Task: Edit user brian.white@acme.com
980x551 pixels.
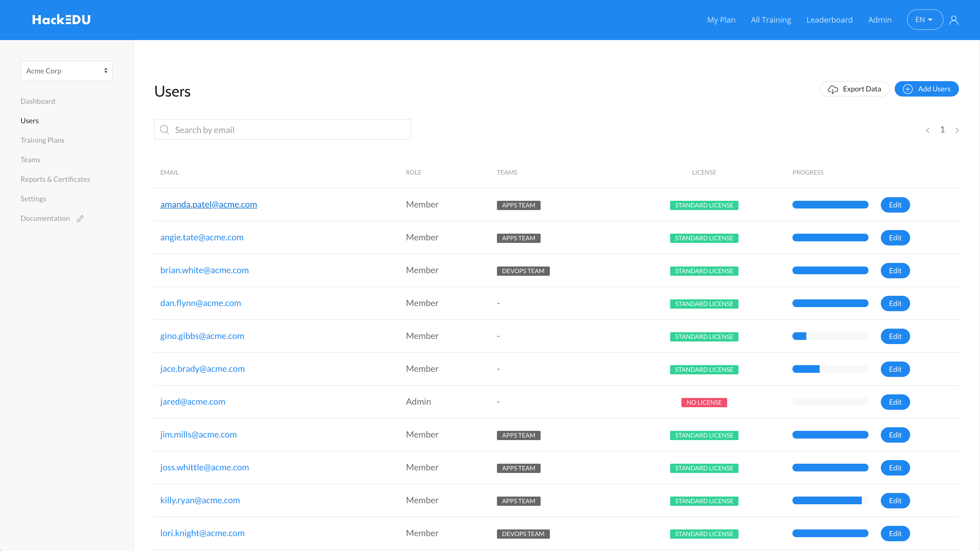Action: pyautogui.click(x=895, y=271)
